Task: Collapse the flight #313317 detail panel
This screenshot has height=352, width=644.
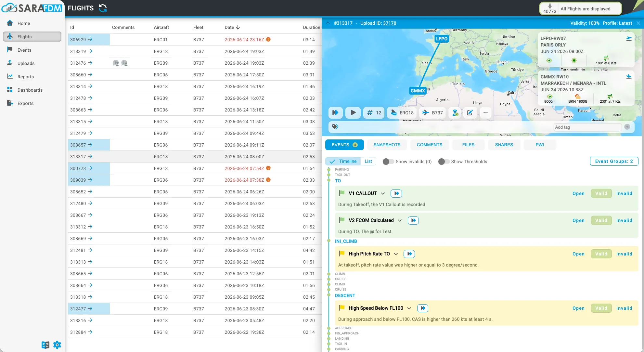Action: 328,23
